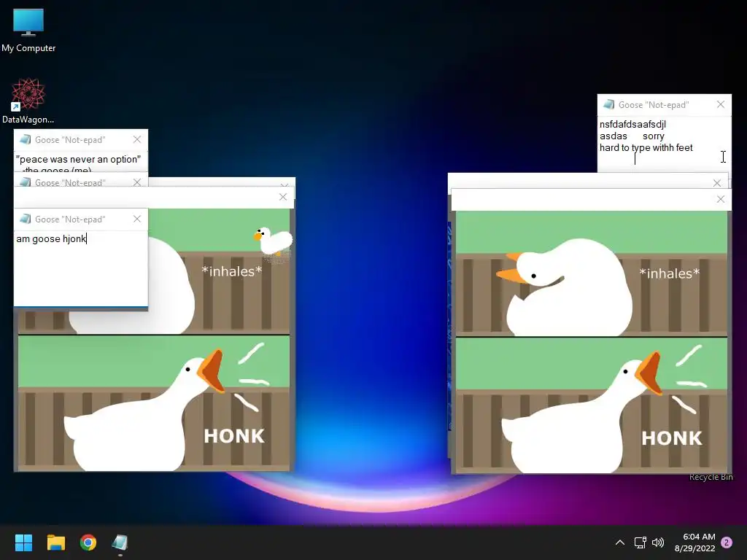Click the Goose Not-epad taskbar icon
The width and height of the screenshot is (747, 560).
[x=120, y=542]
